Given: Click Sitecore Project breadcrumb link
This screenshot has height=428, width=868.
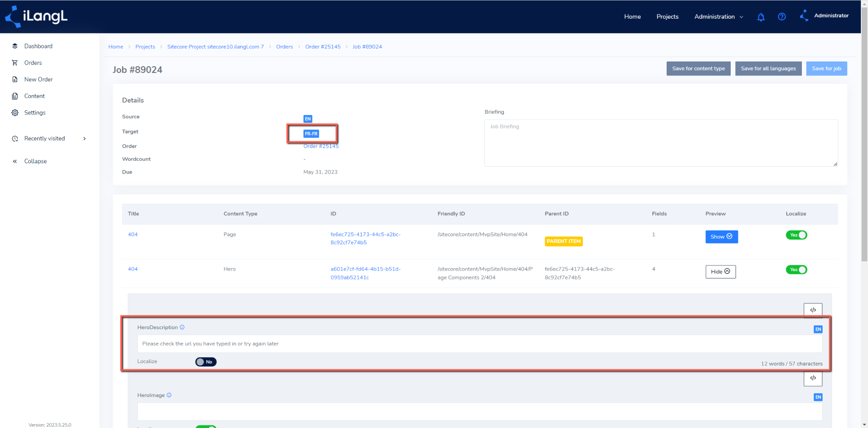Looking at the screenshot, I should click(215, 47).
